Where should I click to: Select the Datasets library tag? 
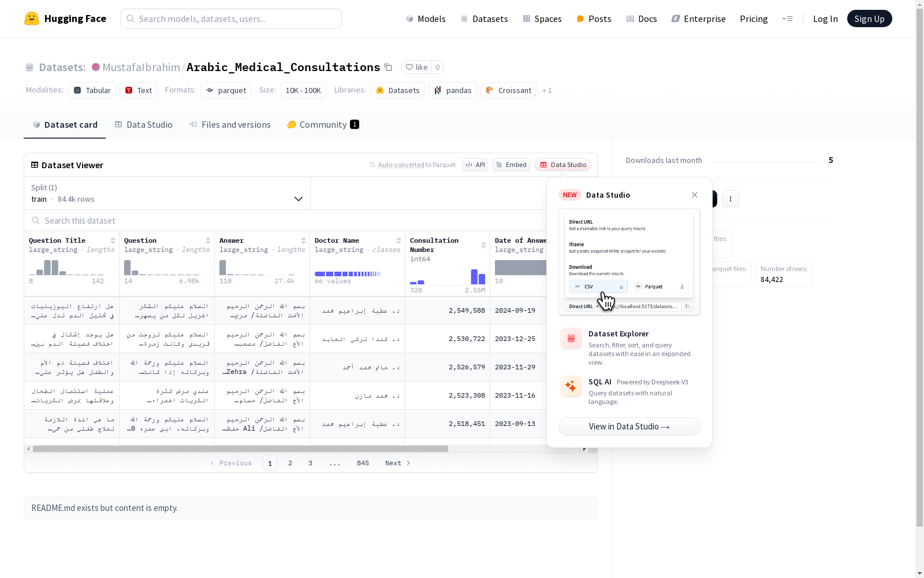tap(398, 90)
